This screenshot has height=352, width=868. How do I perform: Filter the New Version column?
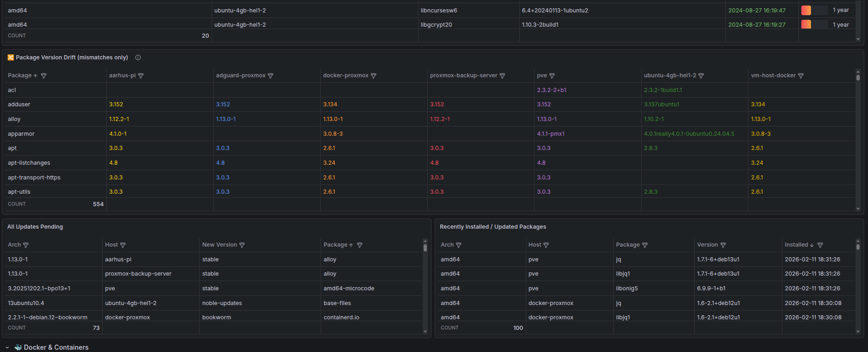tap(242, 245)
